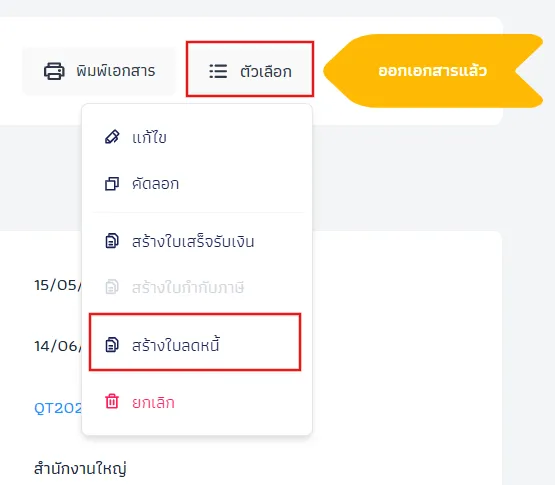Screen dimensions: 555x485
Task: Click document icon beside สร้างใบลดหนี้
Action: (112, 345)
